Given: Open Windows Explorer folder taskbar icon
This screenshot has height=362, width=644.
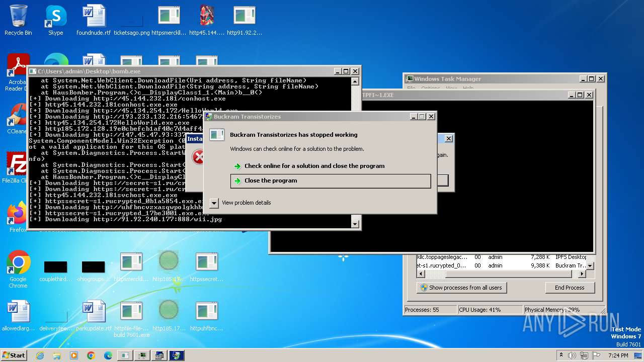Looking at the screenshot, I should [57, 355].
